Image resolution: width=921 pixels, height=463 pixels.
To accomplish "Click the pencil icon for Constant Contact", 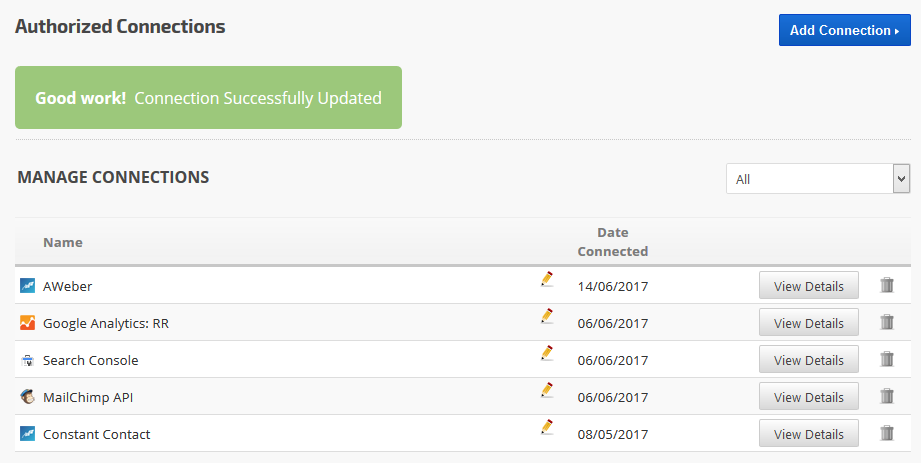I will (x=547, y=427).
